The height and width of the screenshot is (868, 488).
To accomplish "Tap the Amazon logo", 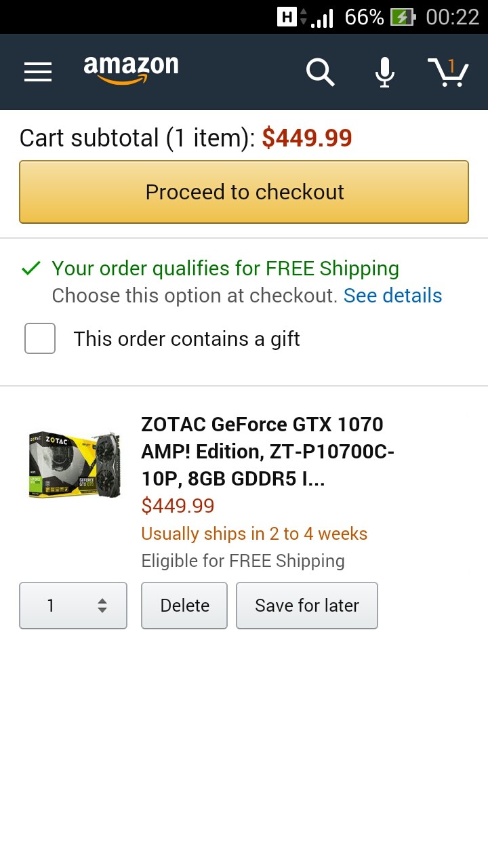I will pos(131,70).
